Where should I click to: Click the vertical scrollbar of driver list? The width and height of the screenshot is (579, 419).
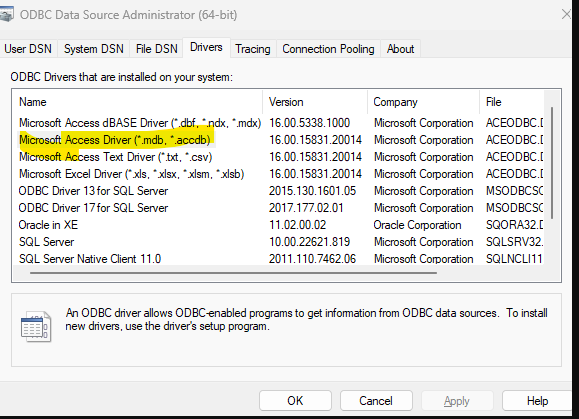pos(552,162)
